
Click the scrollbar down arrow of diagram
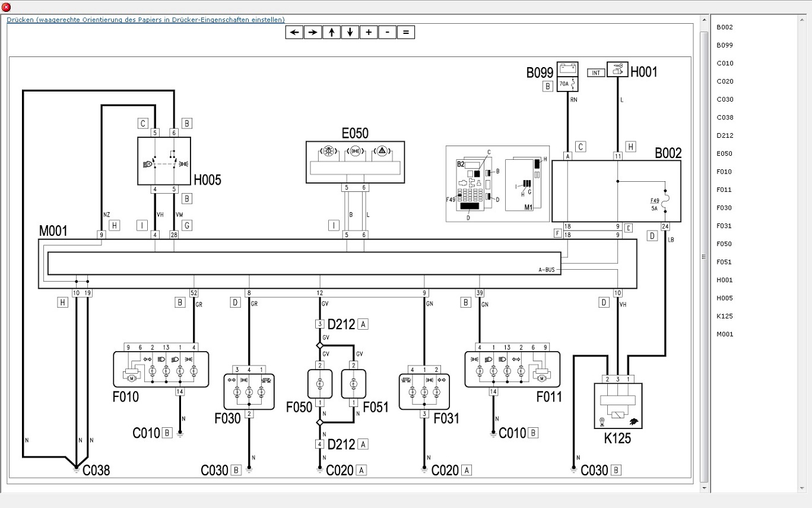pyautogui.click(x=704, y=488)
